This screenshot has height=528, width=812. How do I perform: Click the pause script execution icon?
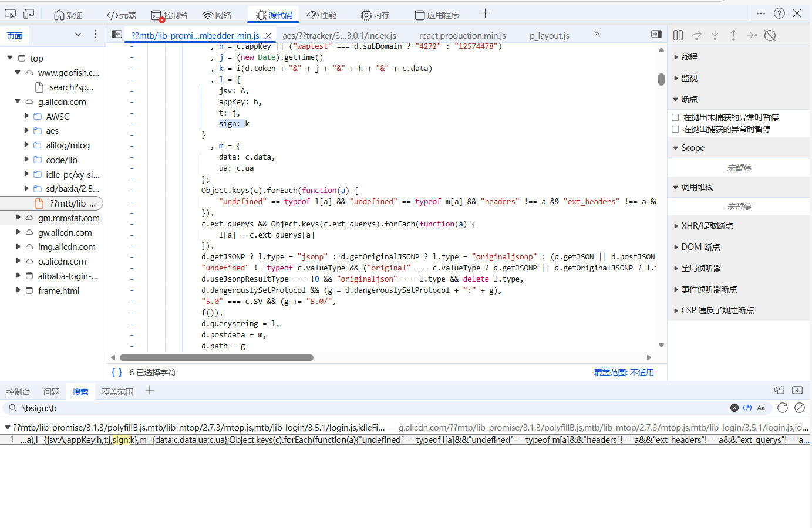pos(678,35)
